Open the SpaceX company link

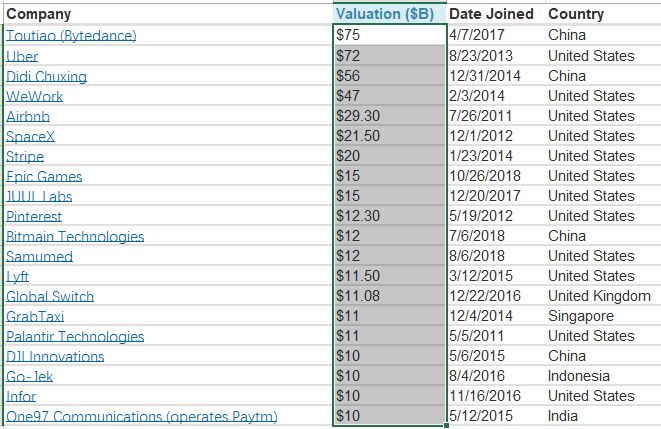click(x=30, y=136)
